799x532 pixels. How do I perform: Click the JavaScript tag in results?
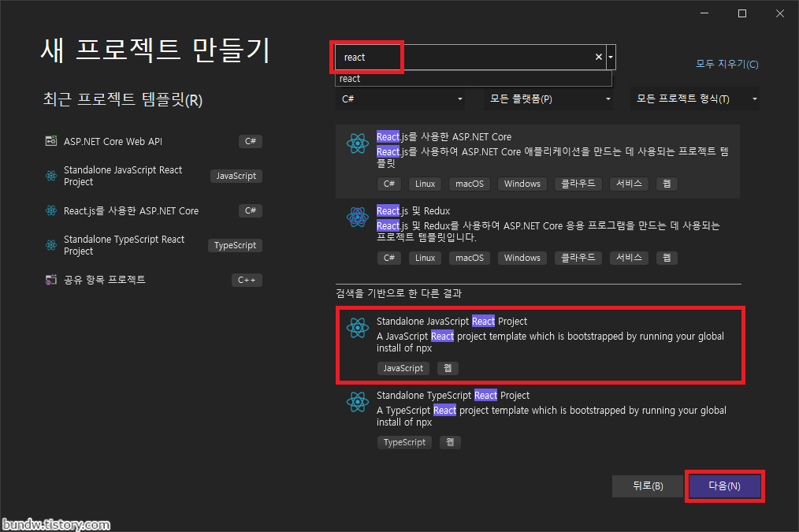pos(403,368)
